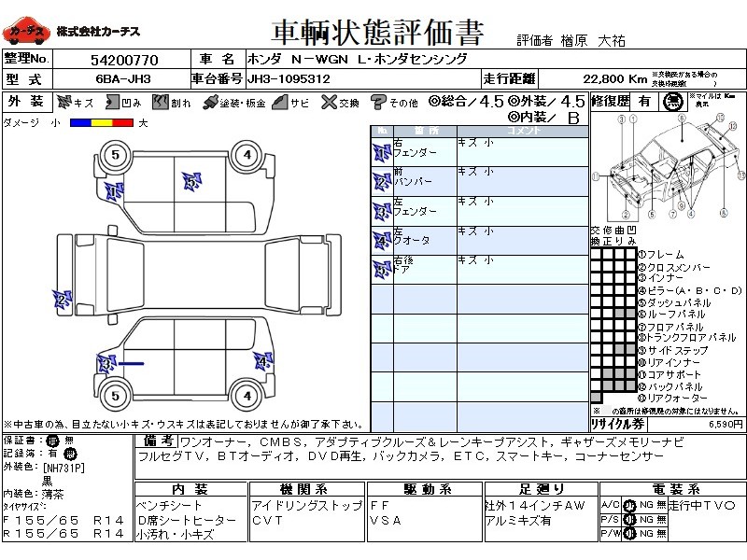Select the 交換 replacement X legend icon
Image resolution: width=747 pixels, height=560 pixels.
point(329,102)
